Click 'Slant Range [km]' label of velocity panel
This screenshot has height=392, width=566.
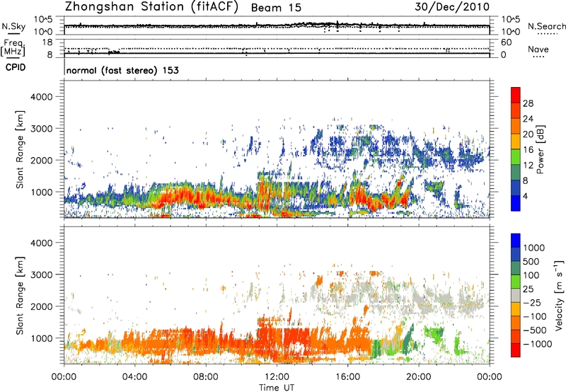(x=20, y=296)
